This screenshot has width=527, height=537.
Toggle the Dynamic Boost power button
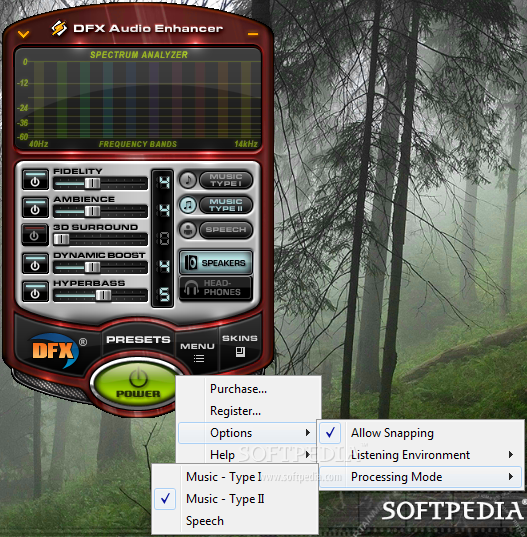tap(35, 263)
